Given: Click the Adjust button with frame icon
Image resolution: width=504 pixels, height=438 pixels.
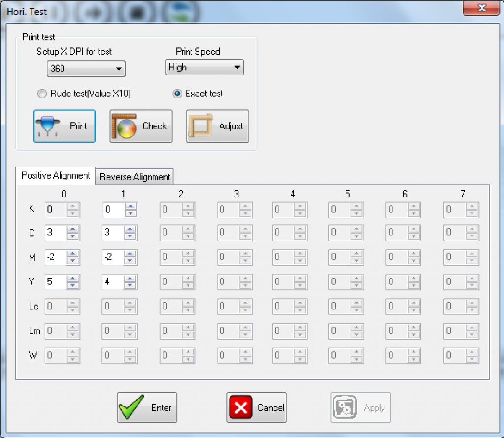Looking at the screenshot, I should (x=217, y=126).
